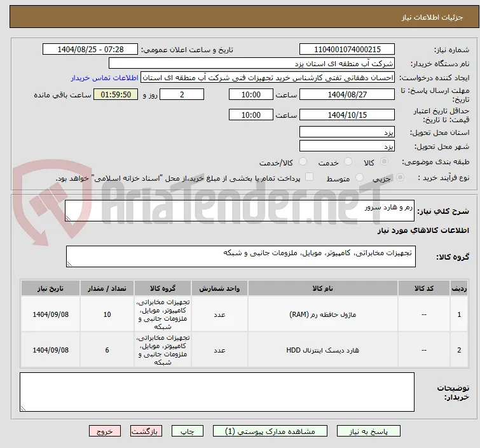
Task: Click the delivery province field یزد
Action: pos(347,132)
